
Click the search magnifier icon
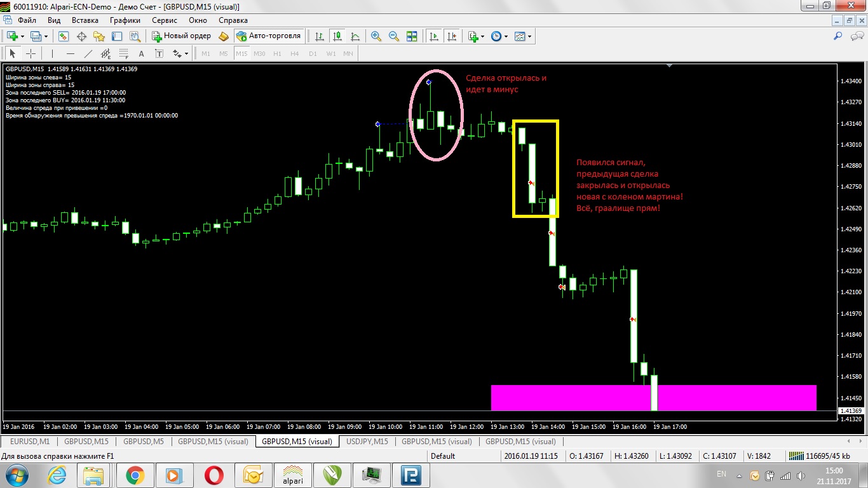pyautogui.click(x=837, y=36)
